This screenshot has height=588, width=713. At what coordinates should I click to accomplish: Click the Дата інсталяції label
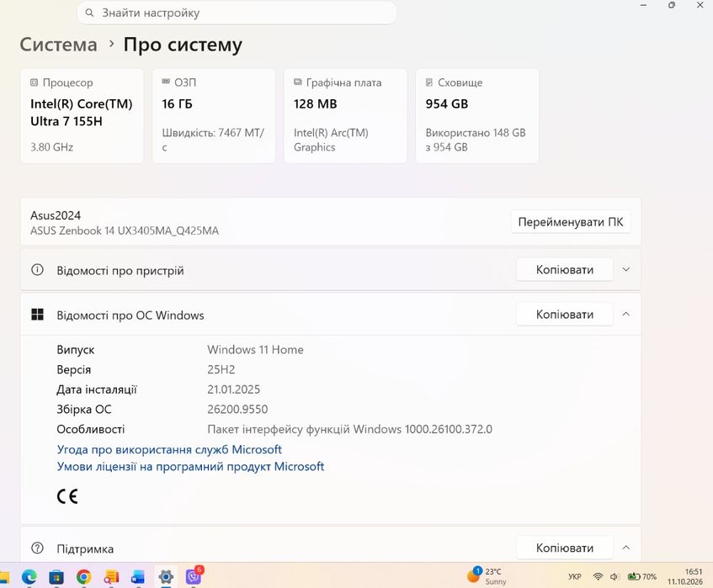pyautogui.click(x=97, y=389)
